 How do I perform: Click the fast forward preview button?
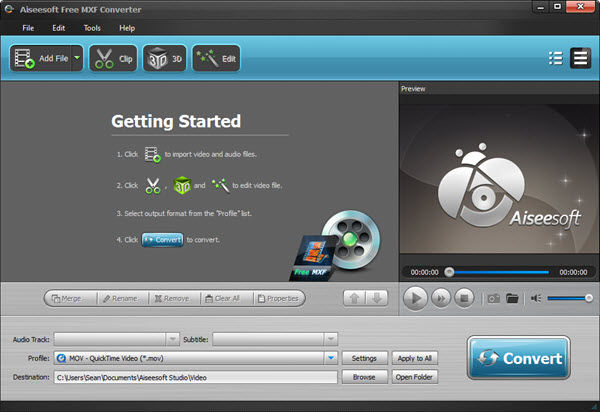coord(441,298)
